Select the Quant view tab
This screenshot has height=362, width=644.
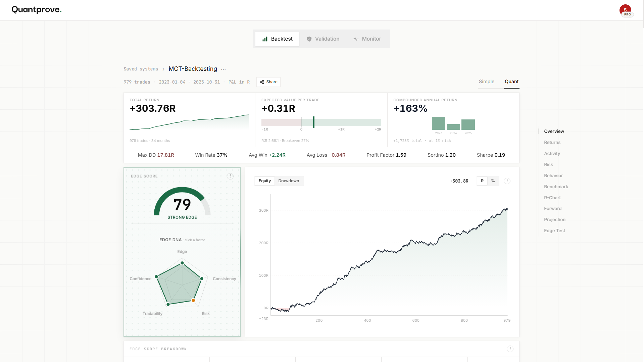[x=512, y=82]
